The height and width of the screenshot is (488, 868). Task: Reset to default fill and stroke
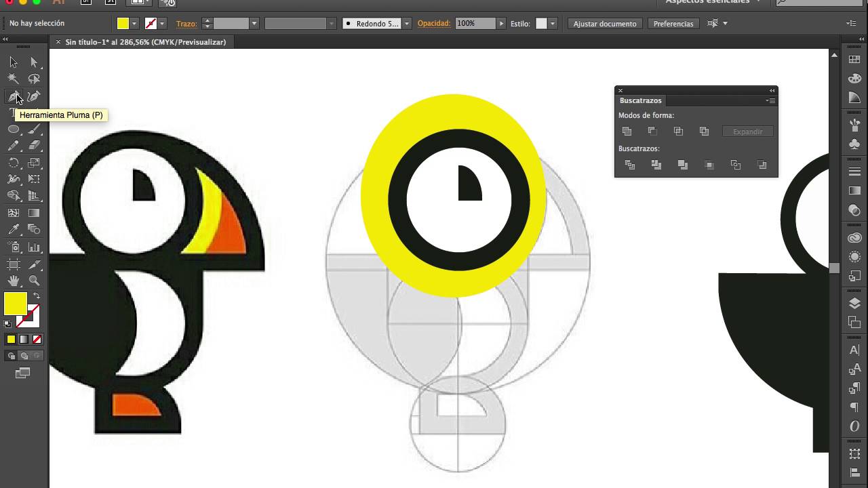[7, 324]
